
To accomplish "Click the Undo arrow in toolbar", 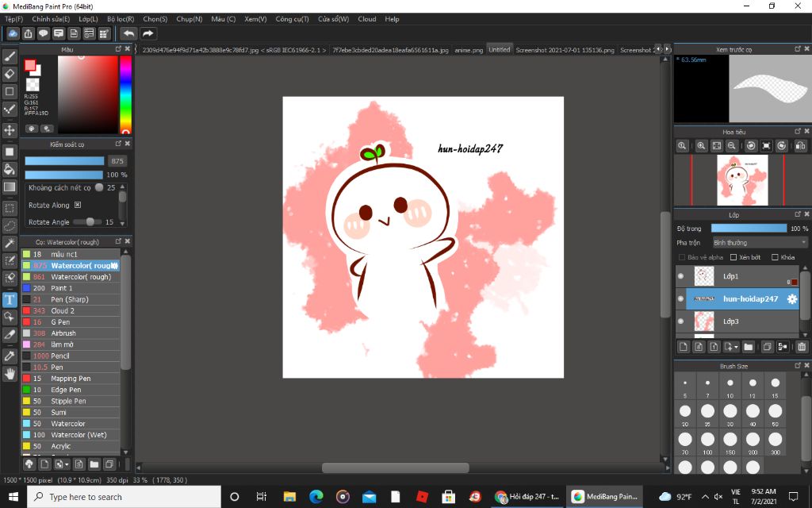I will (128, 33).
